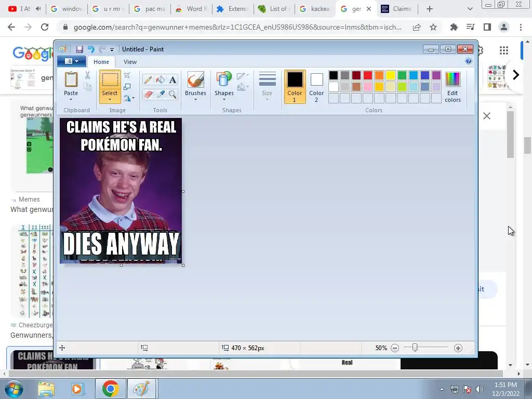Switch to the Extensions browser tab

[x=233, y=9]
